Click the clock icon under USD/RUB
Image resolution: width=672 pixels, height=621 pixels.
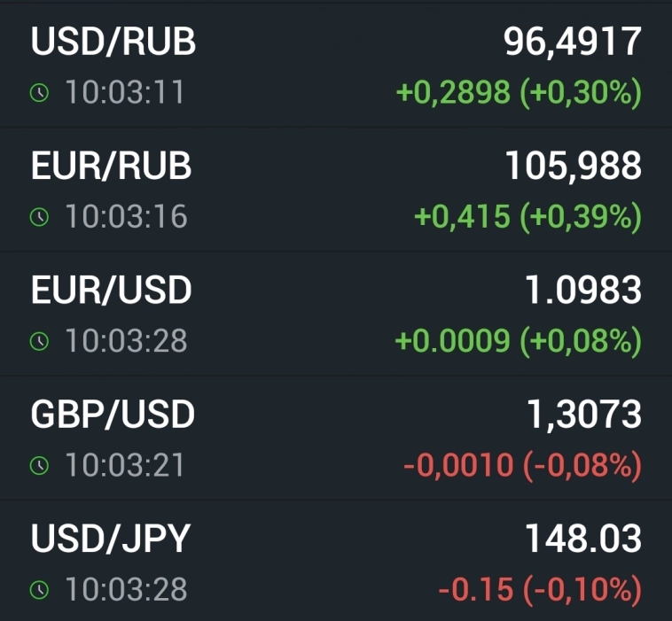39,93
